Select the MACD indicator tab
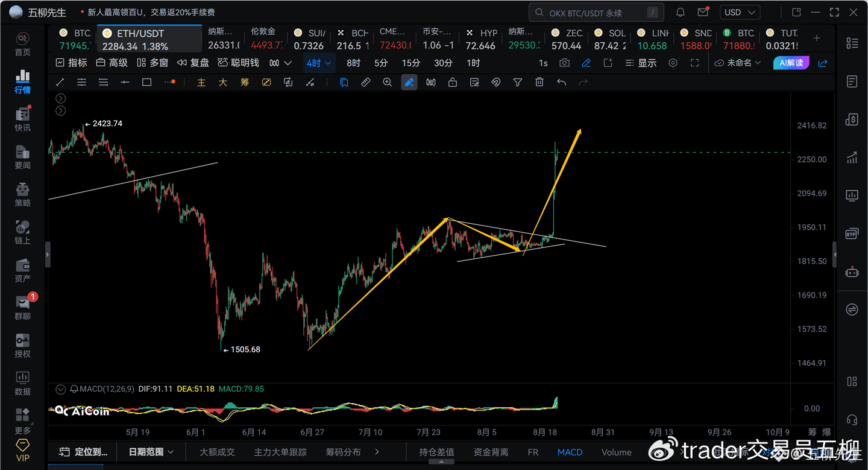 (x=570, y=452)
